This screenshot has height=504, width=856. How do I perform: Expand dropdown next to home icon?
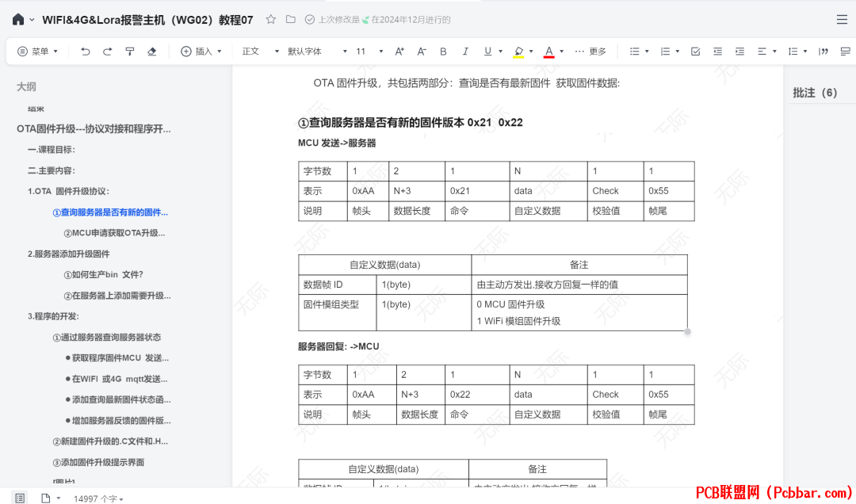(32, 20)
